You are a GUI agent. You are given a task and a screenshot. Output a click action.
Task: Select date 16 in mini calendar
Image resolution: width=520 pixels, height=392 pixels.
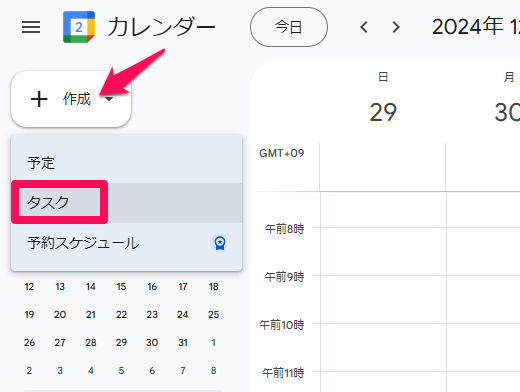tap(152, 287)
